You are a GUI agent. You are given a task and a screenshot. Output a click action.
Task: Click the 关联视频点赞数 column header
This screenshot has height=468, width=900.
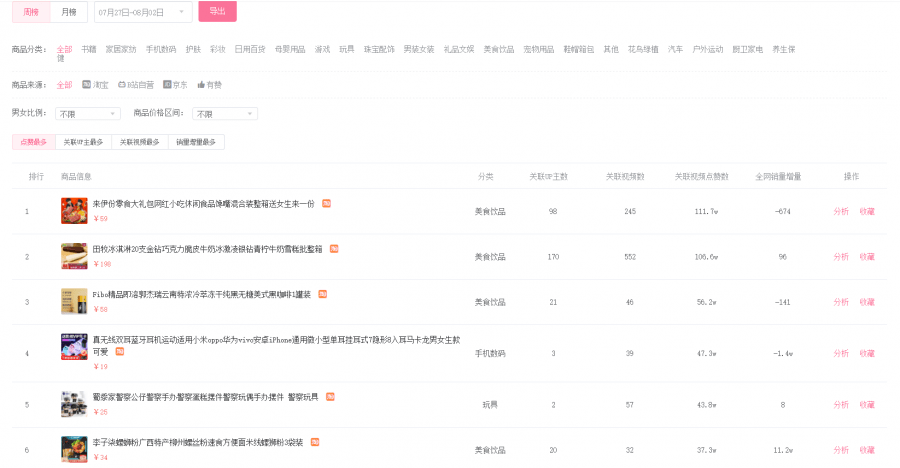[x=701, y=176]
